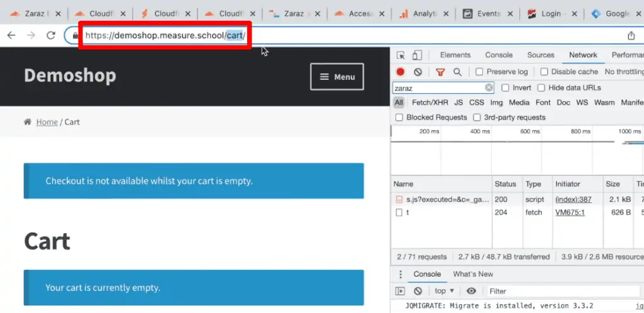Viewport: 644px width, 313px height.
Task: Open network search with magnifier icon
Action: click(457, 72)
